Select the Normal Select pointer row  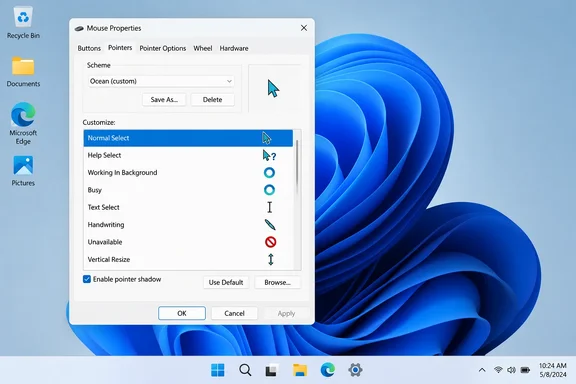[x=188, y=138]
